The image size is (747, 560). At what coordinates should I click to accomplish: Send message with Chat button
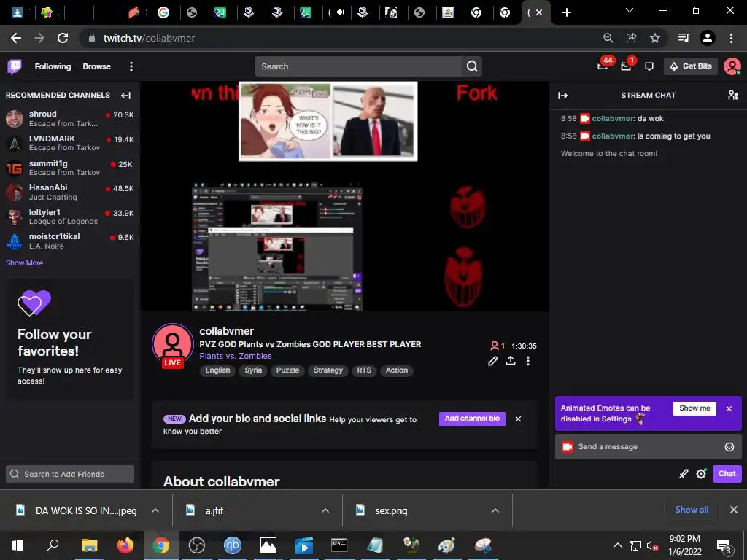[727, 474]
